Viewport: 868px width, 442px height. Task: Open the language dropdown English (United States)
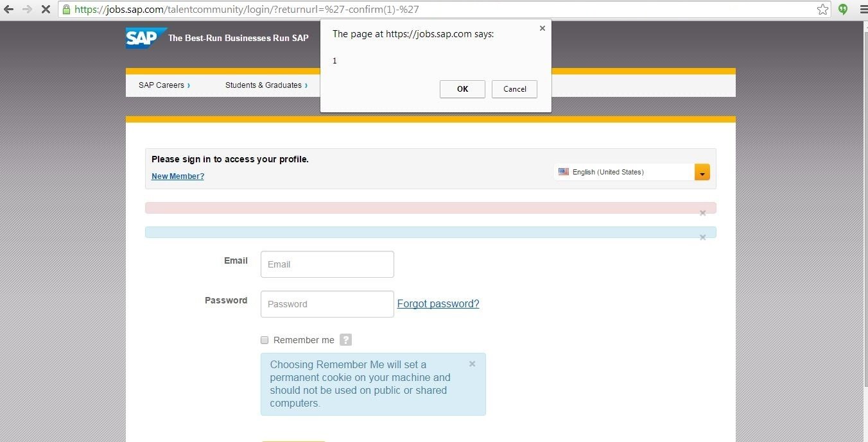(x=632, y=172)
